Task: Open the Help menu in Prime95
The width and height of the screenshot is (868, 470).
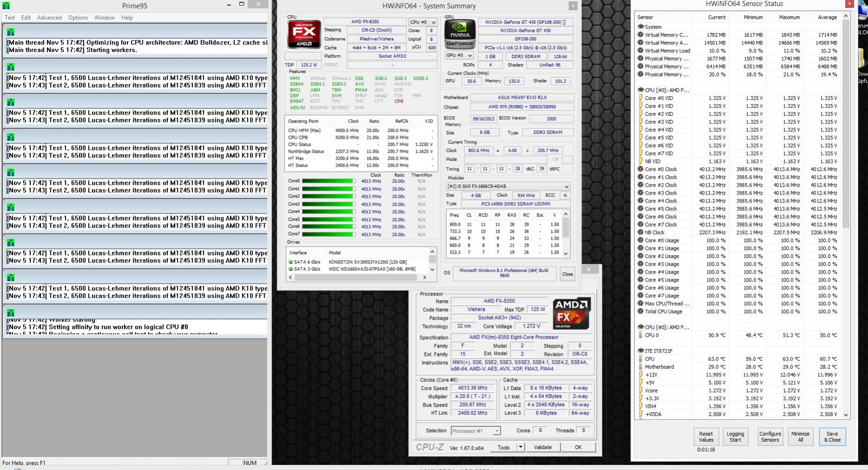Action: click(127, 18)
